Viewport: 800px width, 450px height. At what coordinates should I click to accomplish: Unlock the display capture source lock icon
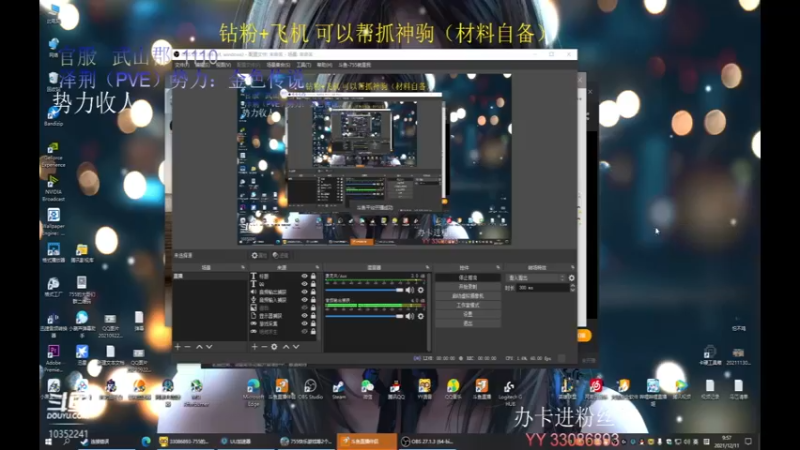tap(313, 315)
